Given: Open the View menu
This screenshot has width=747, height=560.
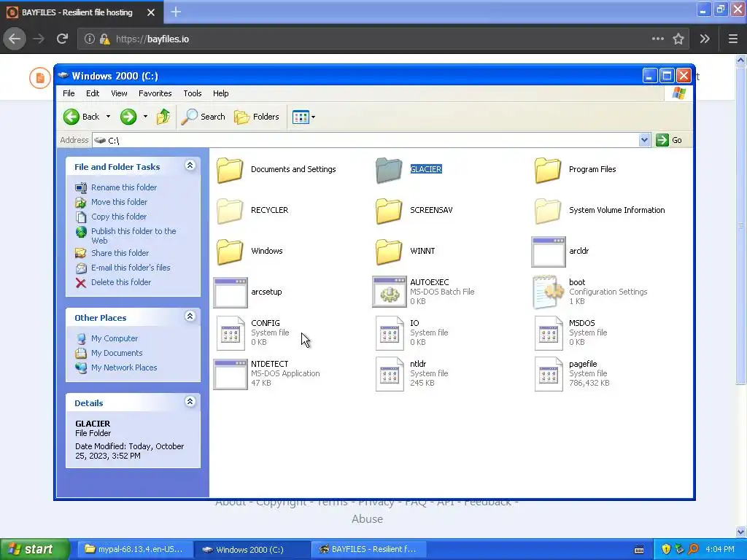Looking at the screenshot, I should pos(119,93).
